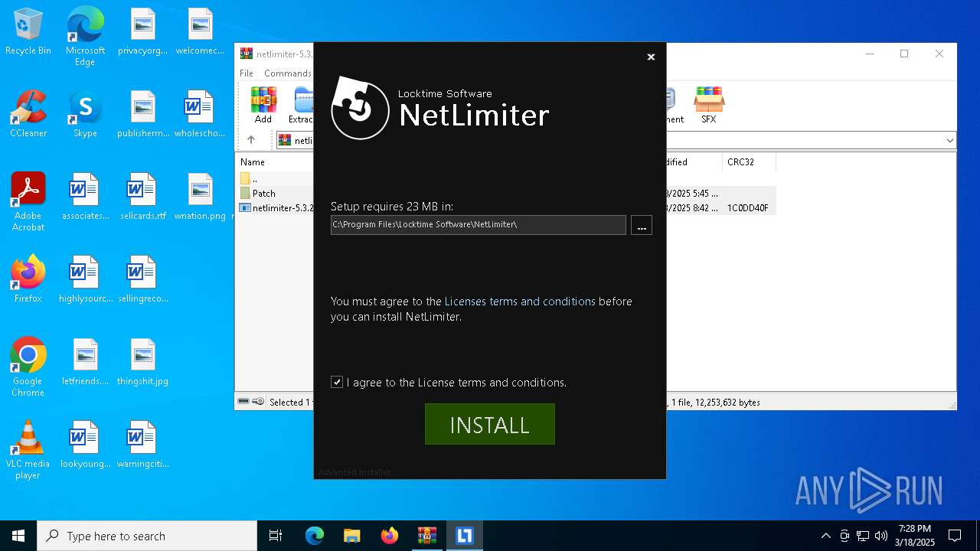This screenshot has width=980, height=551.
Task: Select the Recycle Bin desktop icon
Action: (x=28, y=32)
